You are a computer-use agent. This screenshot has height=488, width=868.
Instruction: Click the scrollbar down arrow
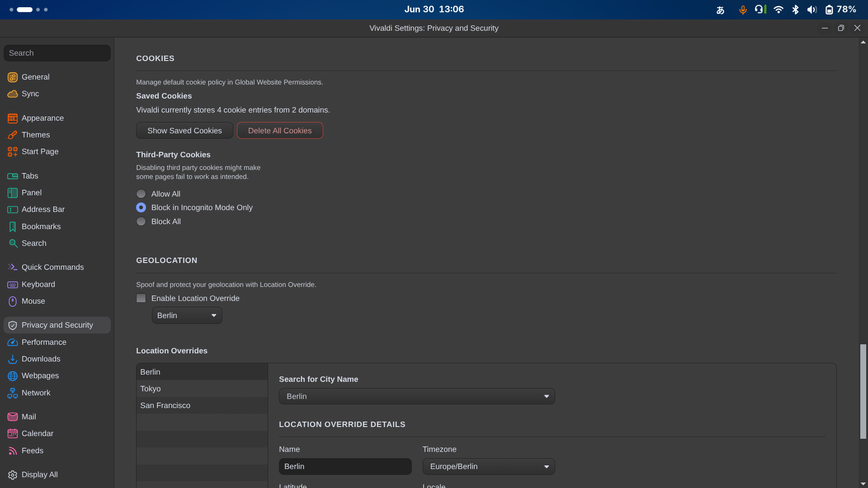click(x=863, y=484)
